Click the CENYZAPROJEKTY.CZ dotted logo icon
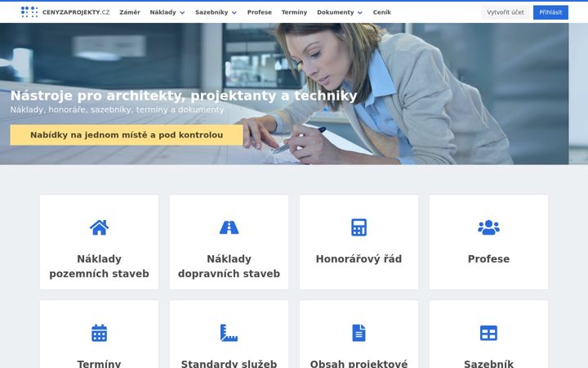The width and height of the screenshot is (588, 368). [29, 12]
